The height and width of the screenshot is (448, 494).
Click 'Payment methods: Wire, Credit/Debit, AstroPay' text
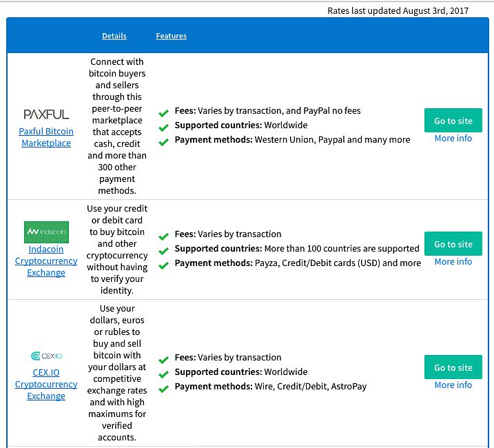271,386
